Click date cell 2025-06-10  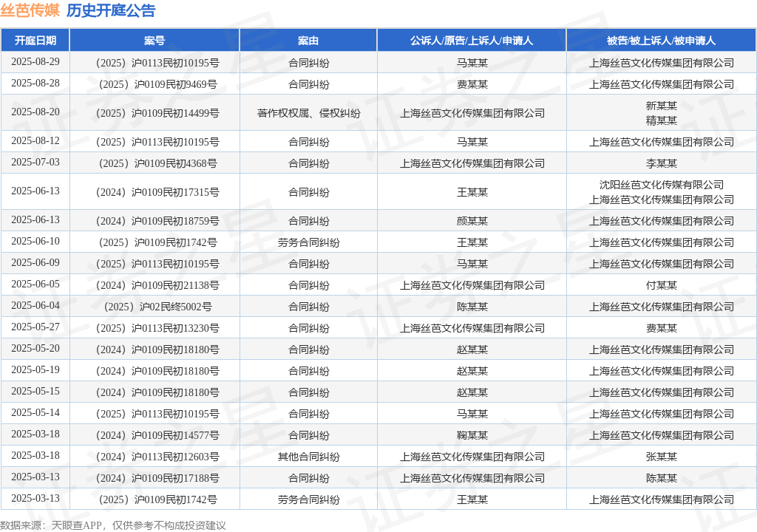[x=35, y=242]
